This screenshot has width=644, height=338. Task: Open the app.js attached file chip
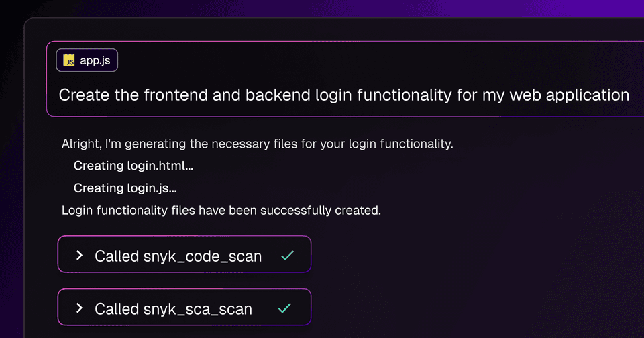[x=87, y=60]
